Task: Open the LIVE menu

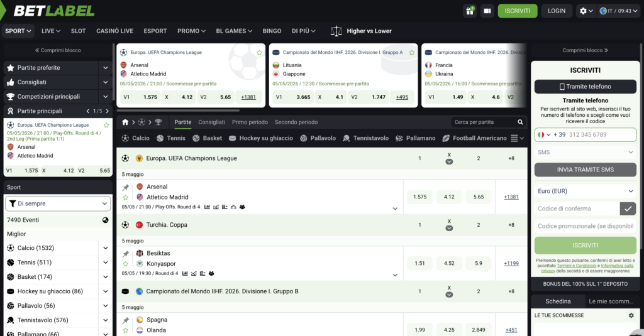Action: (x=51, y=31)
